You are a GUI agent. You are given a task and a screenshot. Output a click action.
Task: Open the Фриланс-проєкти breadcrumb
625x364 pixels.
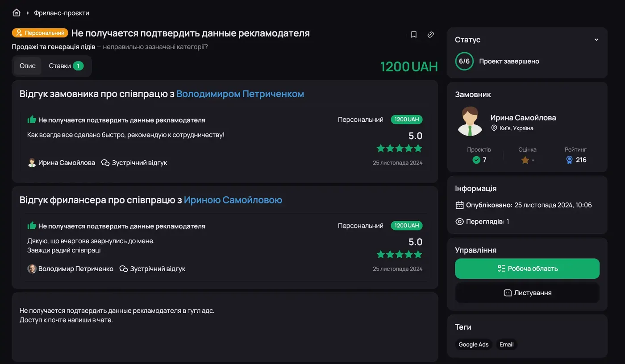62,13
